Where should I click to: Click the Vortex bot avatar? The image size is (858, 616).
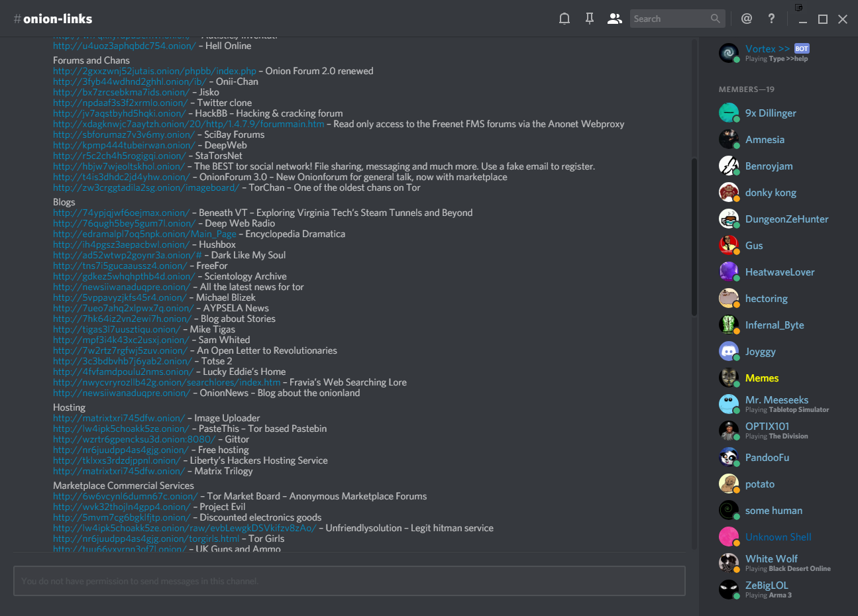(x=729, y=53)
